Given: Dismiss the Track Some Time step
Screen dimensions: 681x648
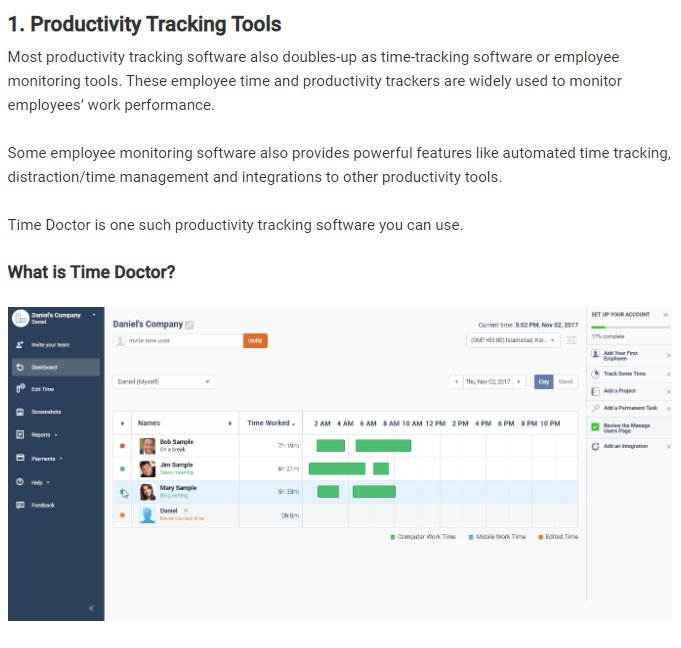Looking at the screenshot, I should pos(668,374).
